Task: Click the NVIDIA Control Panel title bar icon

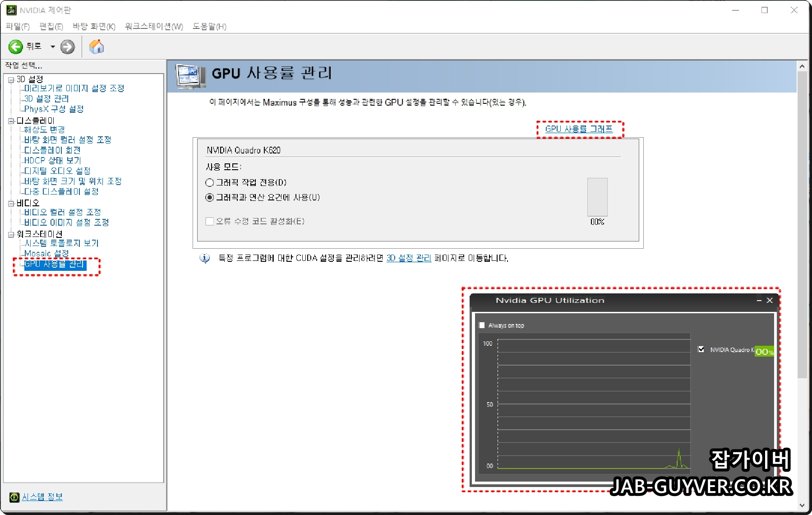Action: click(11, 10)
